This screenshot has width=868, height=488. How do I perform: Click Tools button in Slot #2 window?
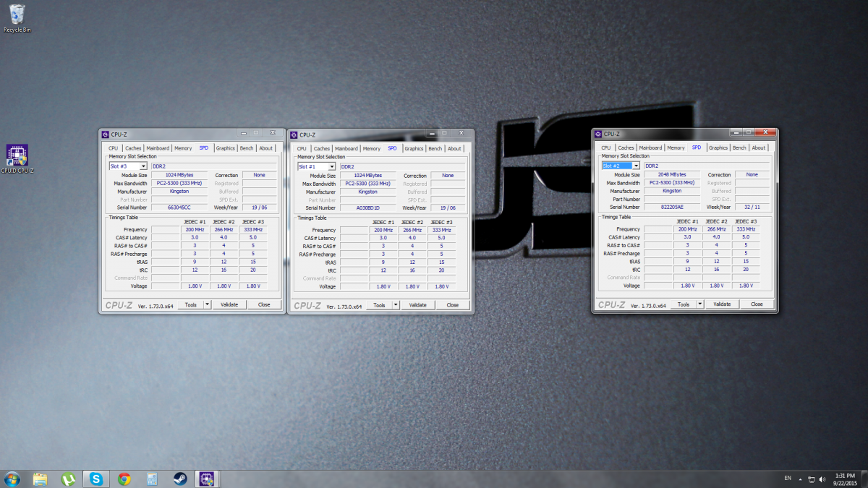click(684, 304)
